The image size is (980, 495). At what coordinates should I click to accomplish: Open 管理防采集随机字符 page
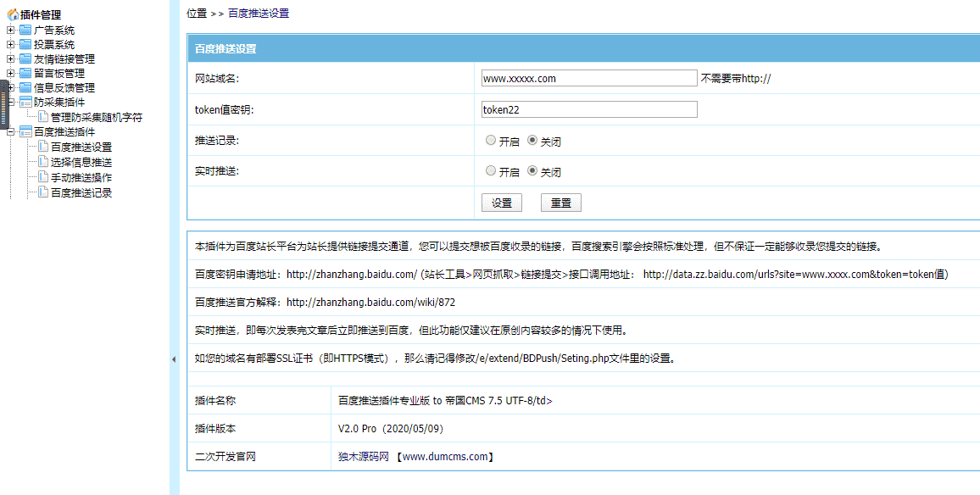click(x=97, y=117)
